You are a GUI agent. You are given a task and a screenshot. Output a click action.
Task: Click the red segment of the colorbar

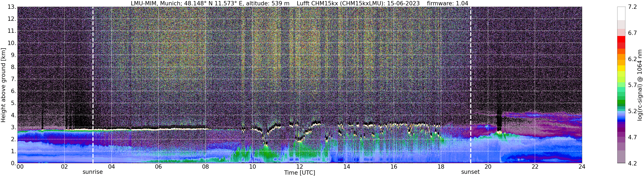[621, 39]
